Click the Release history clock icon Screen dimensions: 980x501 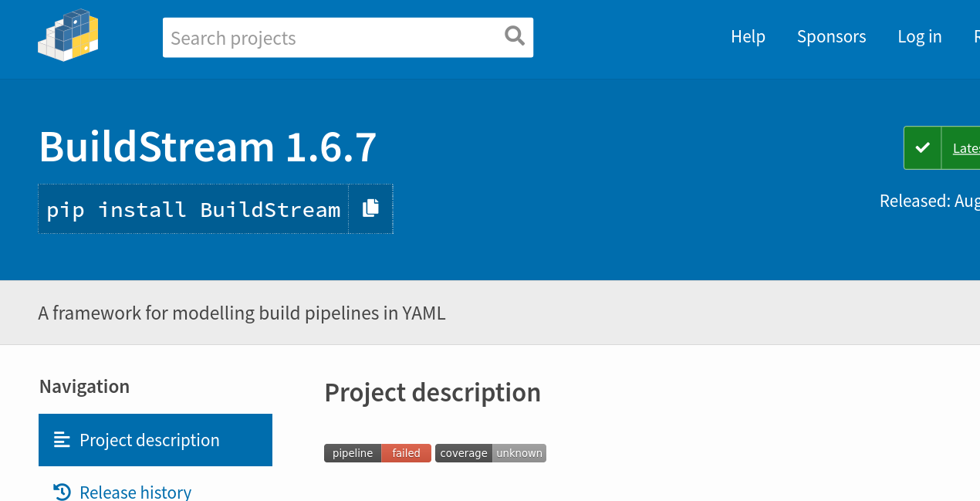coord(62,492)
